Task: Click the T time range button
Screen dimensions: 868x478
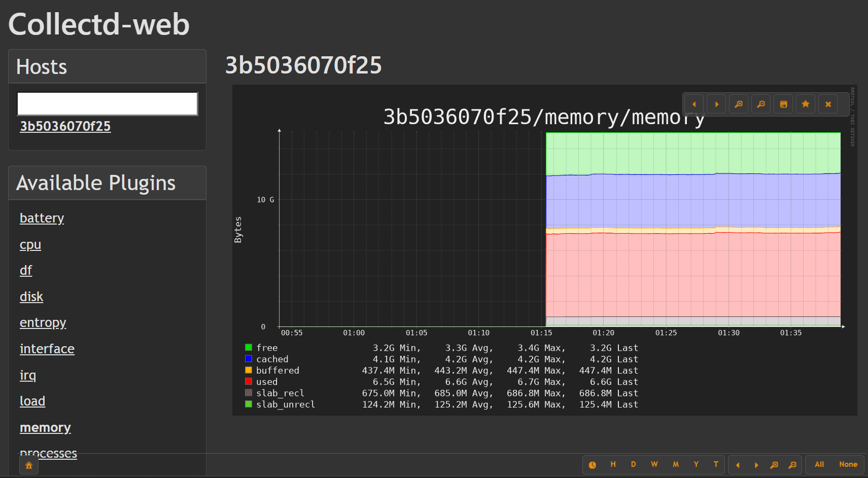Action: pos(716,464)
